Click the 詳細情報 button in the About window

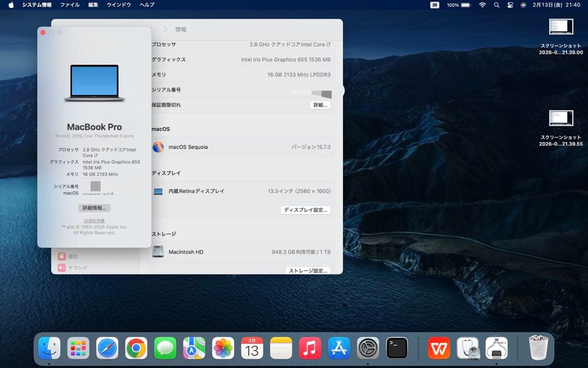pyautogui.click(x=95, y=208)
